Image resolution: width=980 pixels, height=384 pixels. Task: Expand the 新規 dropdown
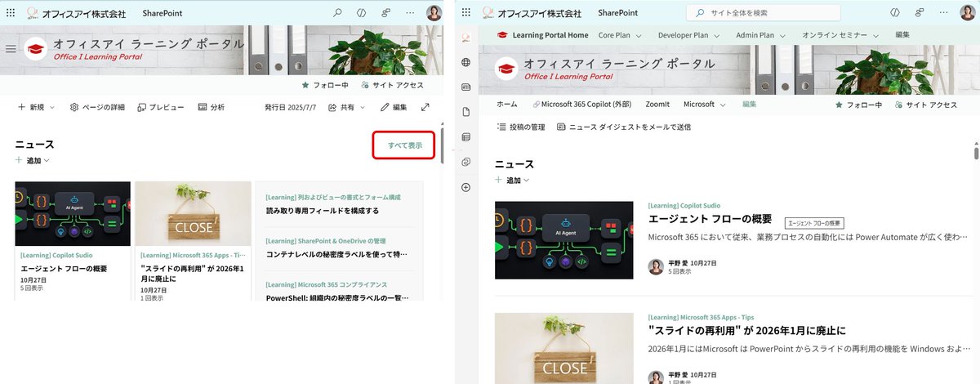(x=36, y=107)
